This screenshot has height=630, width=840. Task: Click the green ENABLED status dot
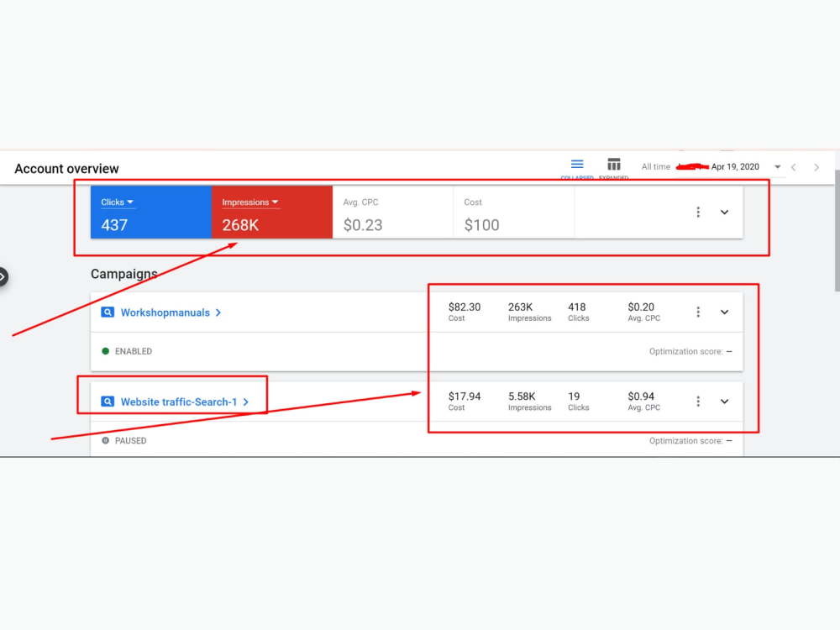[106, 351]
